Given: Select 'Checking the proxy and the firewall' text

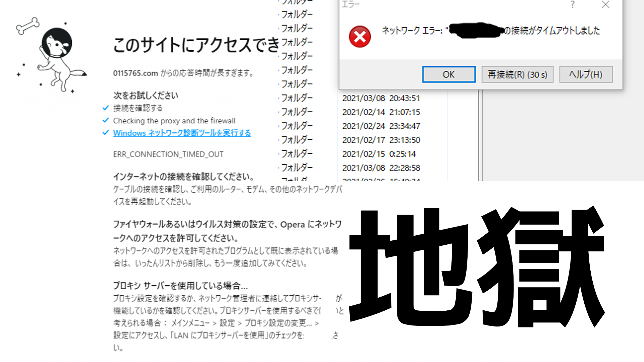Looking at the screenshot, I should pyautogui.click(x=174, y=121).
